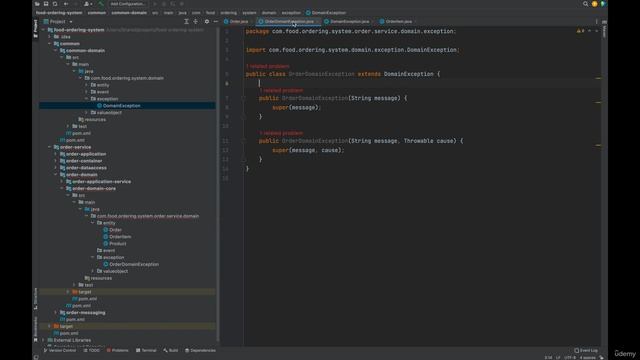
Task: Open Search Everywhere magnifier icon
Action: point(585,4)
